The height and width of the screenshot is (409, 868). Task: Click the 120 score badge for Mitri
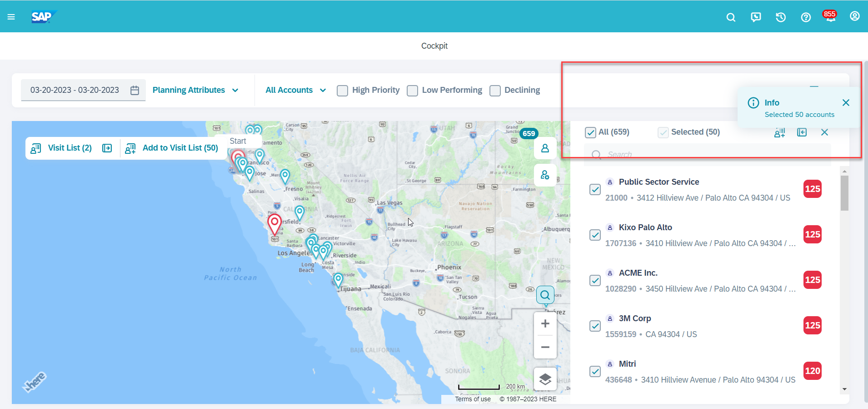coord(813,371)
